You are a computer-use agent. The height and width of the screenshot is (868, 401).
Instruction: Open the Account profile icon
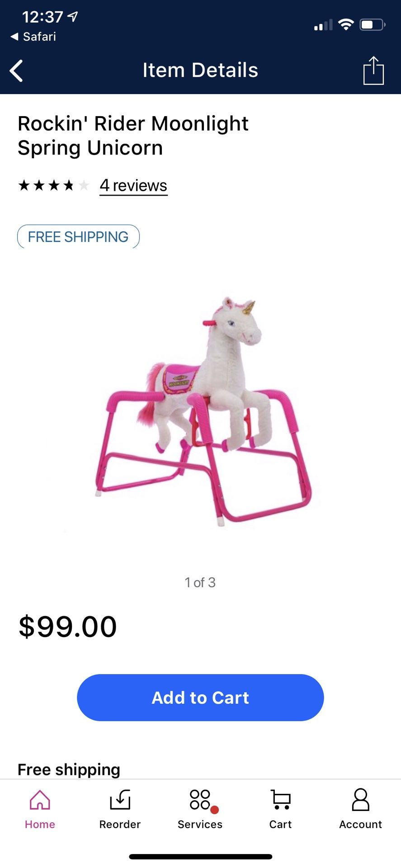pos(361,800)
